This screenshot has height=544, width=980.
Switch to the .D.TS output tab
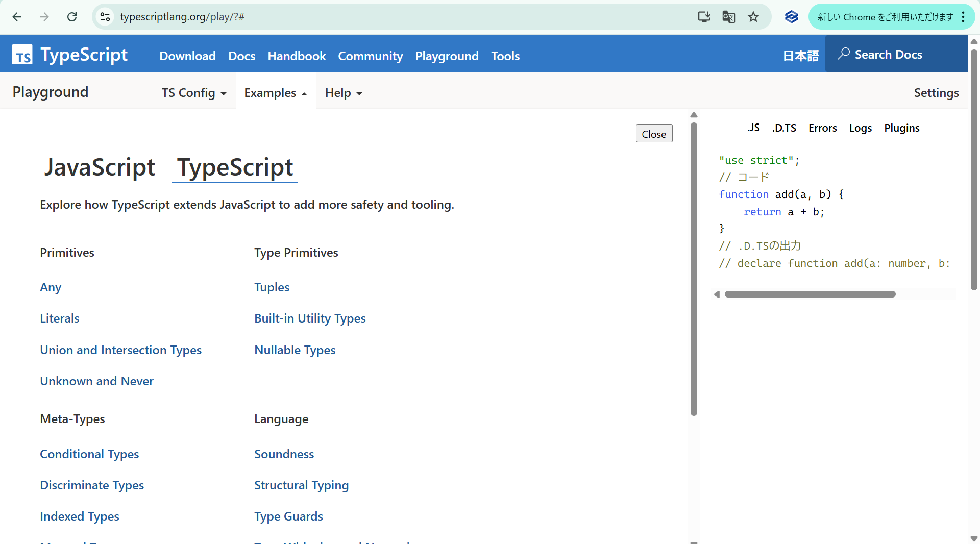[784, 128]
